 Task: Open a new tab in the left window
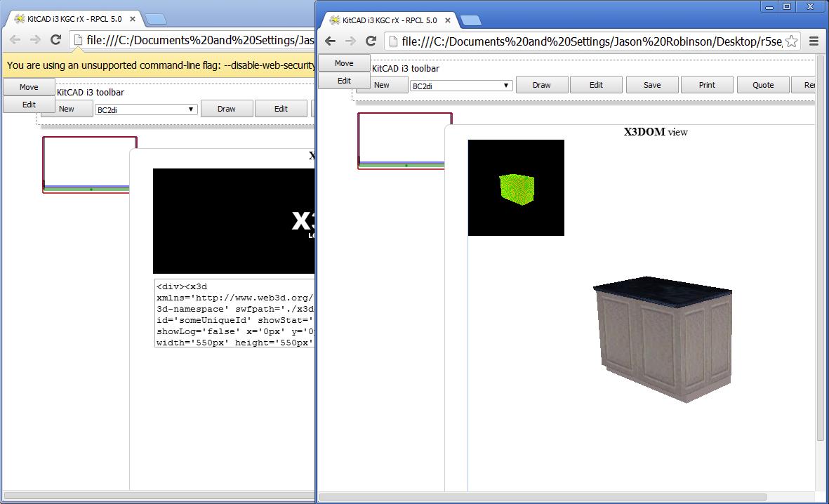click(156, 20)
